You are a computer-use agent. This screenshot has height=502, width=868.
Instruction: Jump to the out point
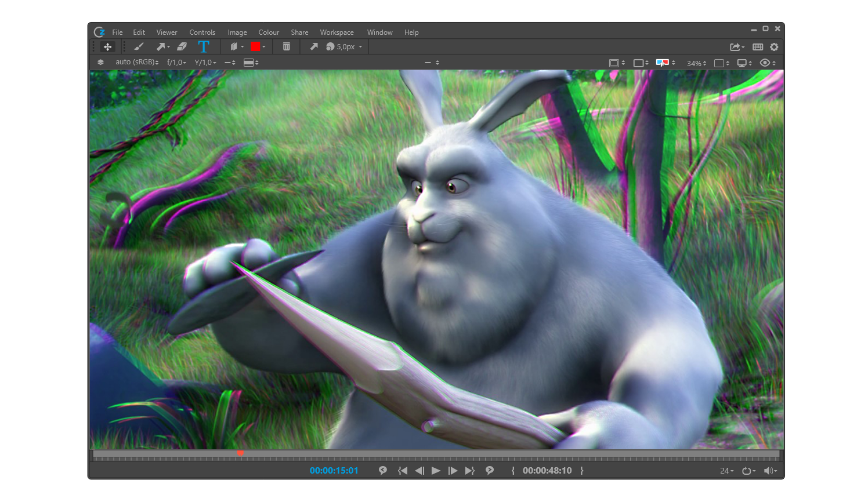coord(470,471)
